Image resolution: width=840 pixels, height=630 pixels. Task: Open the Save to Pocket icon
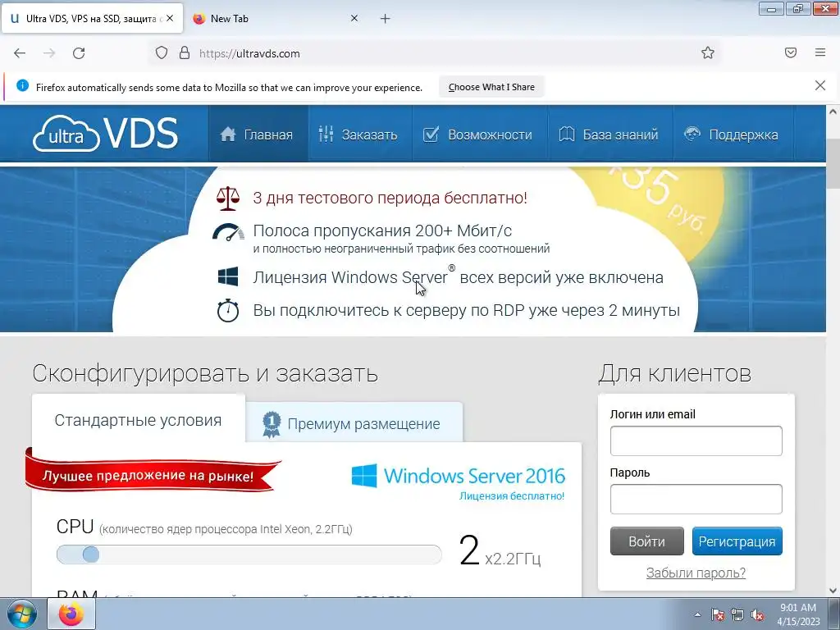point(791,52)
